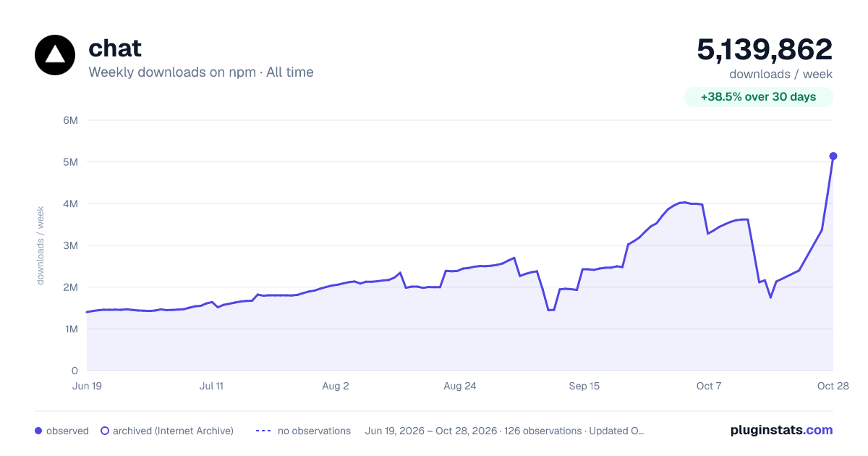Click the hollow "archived" legend circle
Viewport: 868px width, 456px height.
click(x=105, y=431)
